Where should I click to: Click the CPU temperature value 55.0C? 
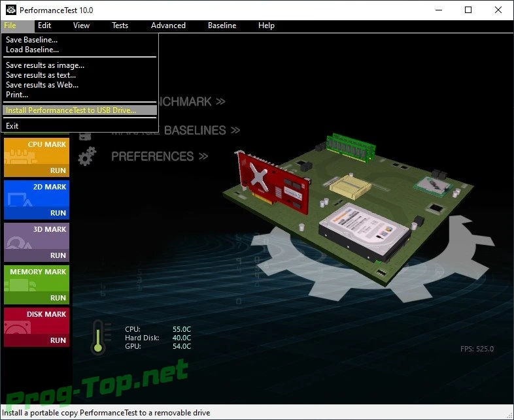[182, 329]
